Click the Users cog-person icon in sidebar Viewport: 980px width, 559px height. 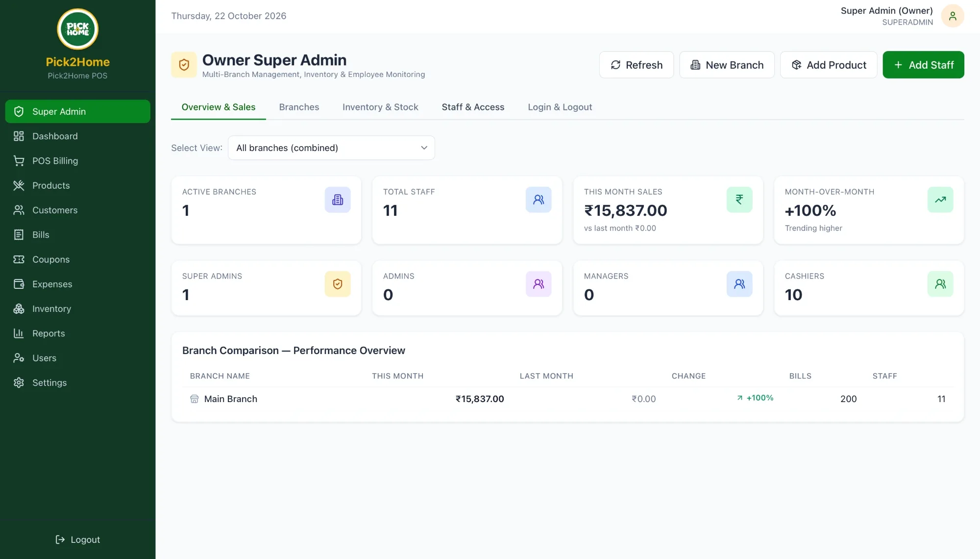19,358
